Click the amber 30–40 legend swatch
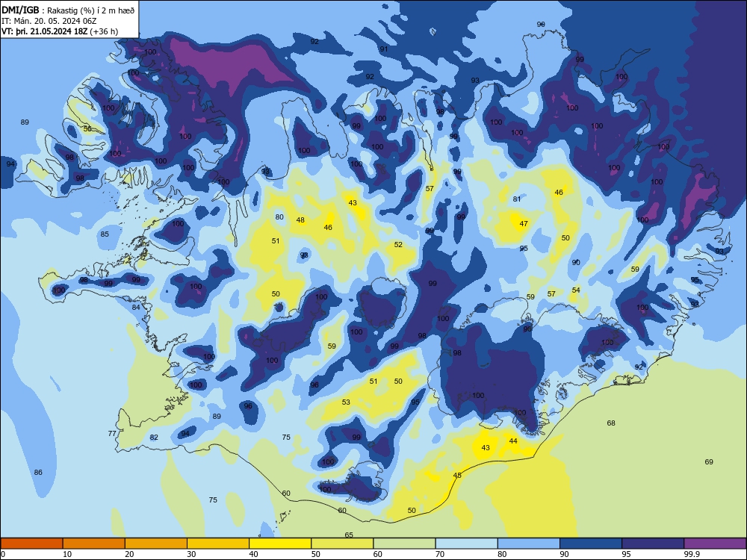The width and height of the screenshot is (747, 560). 218,544
